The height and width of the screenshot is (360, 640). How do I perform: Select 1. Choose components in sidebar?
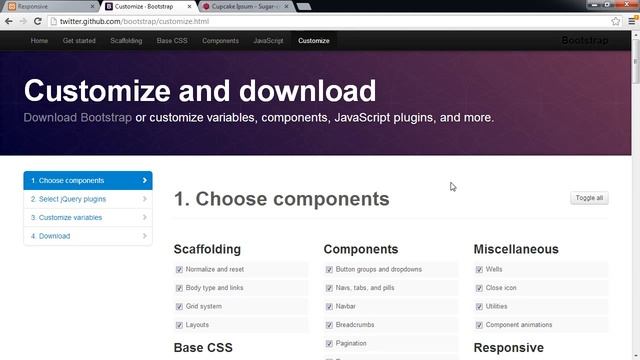[x=88, y=180]
